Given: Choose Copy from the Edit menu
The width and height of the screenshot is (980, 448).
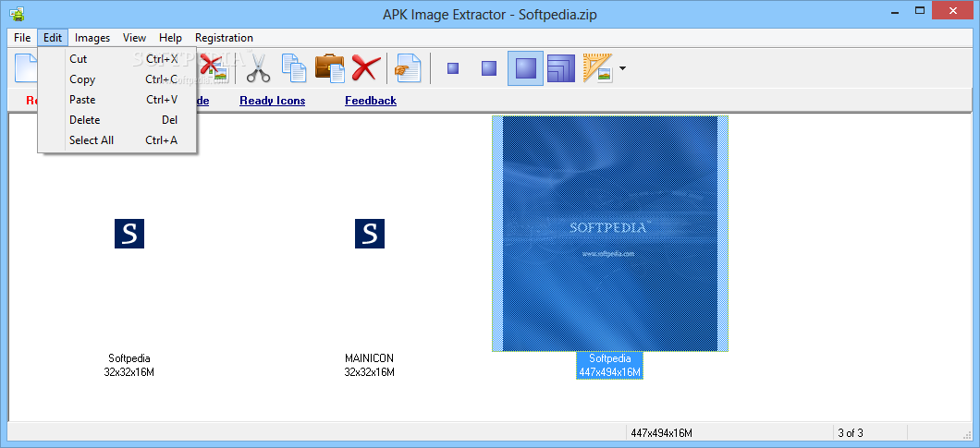Looking at the screenshot, I should point(117,79).
